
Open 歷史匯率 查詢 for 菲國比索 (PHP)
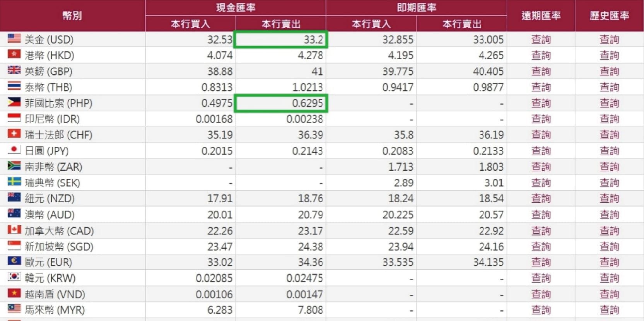[609, 103]
